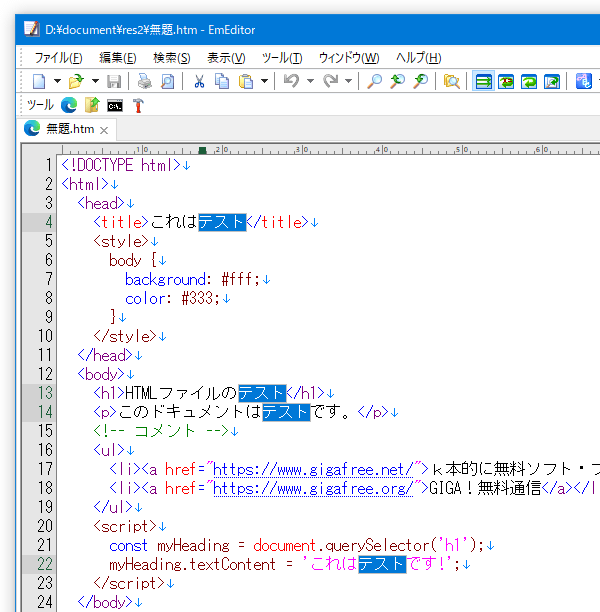Click the Paste clipboard icon
Screen dimensions: 600x612
pos(246,81)
